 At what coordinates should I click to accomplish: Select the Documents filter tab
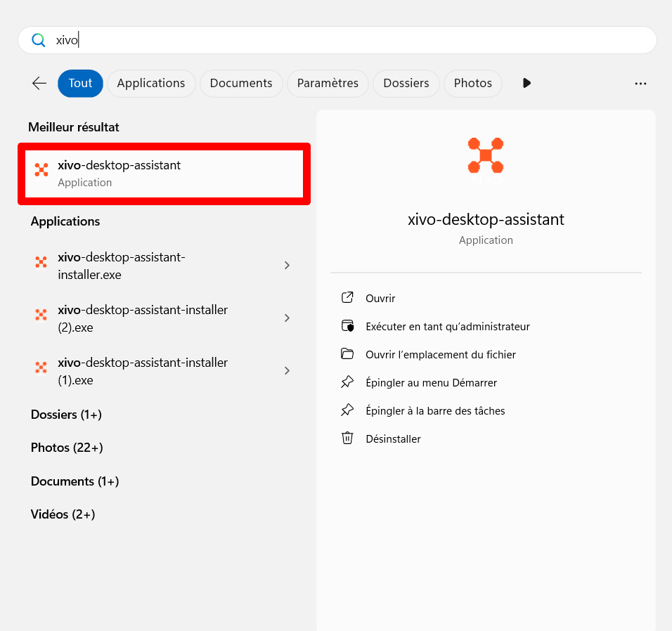coord(241,83)
